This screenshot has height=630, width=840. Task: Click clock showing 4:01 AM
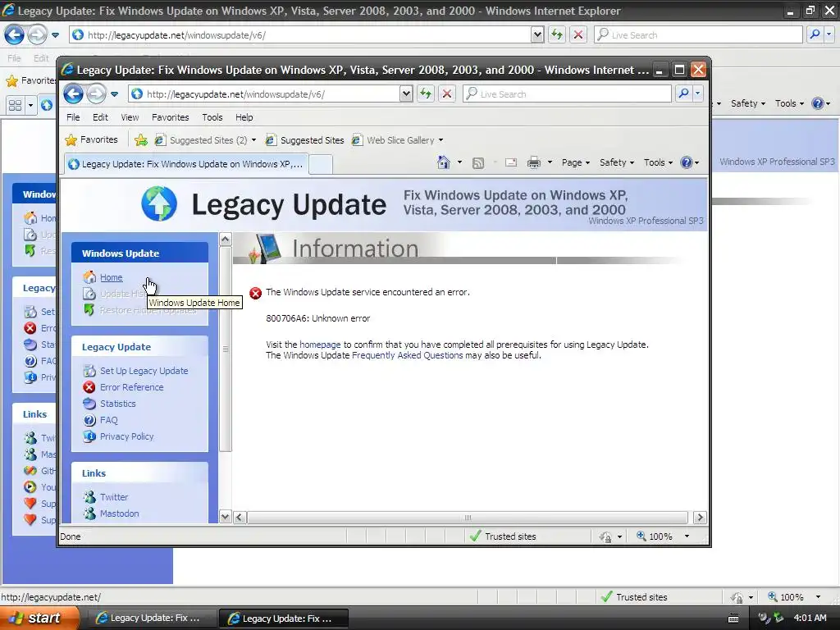pos(810,618)
